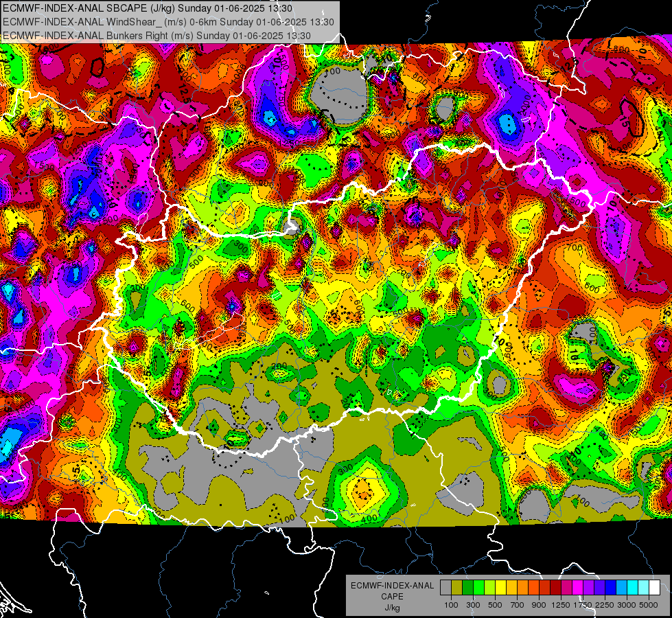
Task: Click the 500 legend tick label
Action: coord(495,605)
